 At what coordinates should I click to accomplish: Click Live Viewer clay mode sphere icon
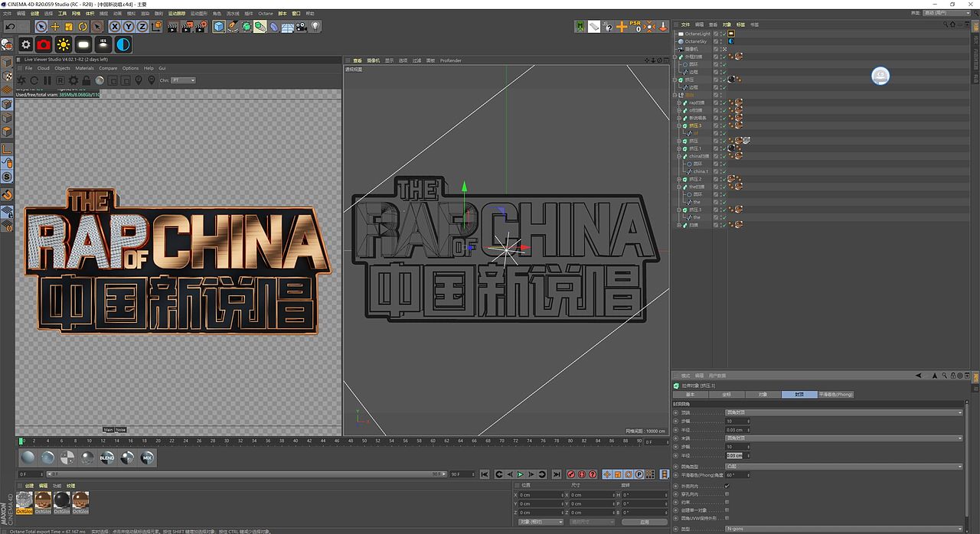click(x=100, y=80)
